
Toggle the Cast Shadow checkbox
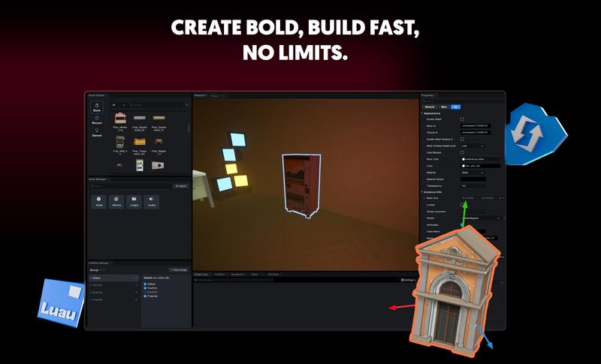(x=462, y=152)
